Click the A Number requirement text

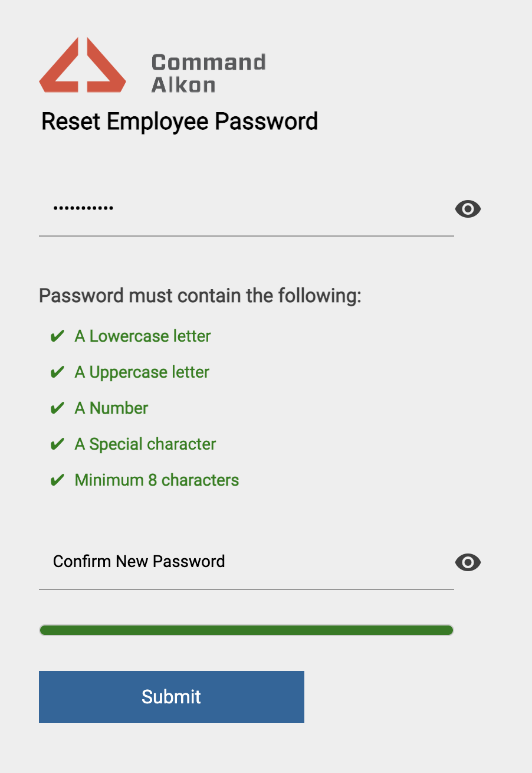click(111, 408)
